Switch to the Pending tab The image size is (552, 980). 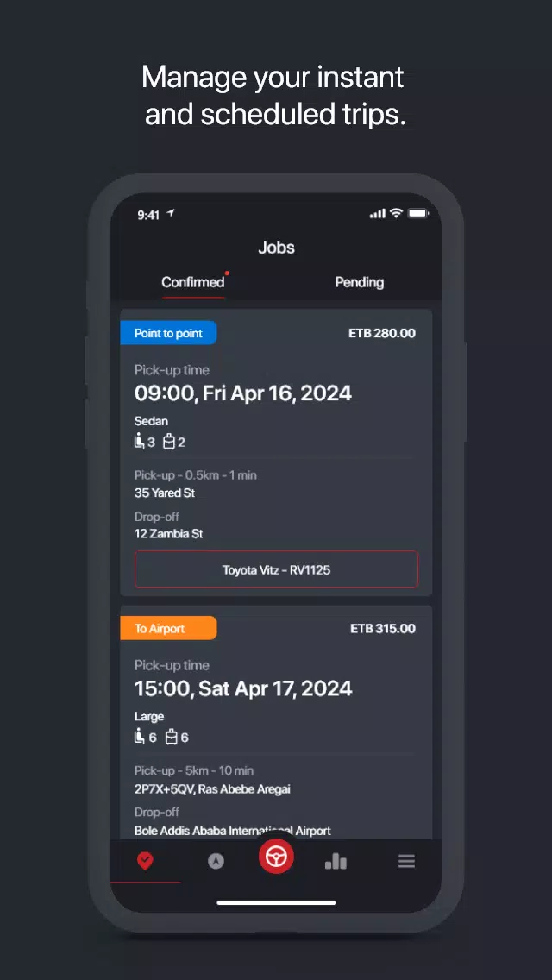360,282
